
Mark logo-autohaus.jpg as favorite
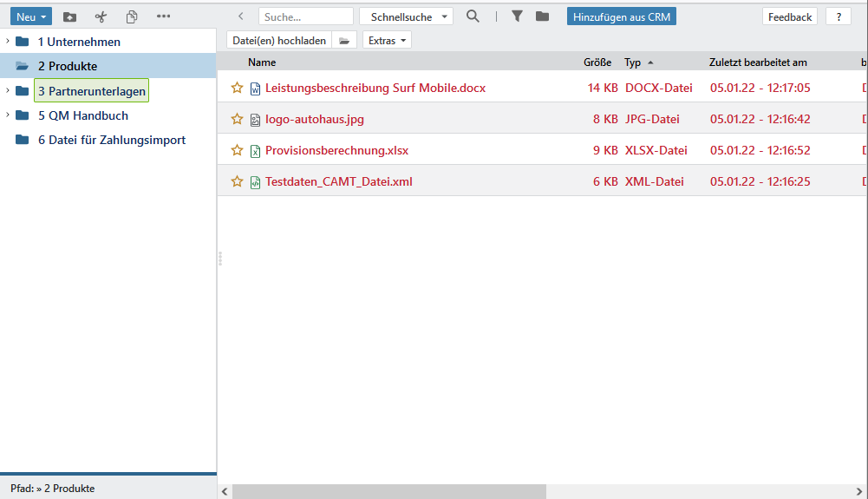click(237, 119)
